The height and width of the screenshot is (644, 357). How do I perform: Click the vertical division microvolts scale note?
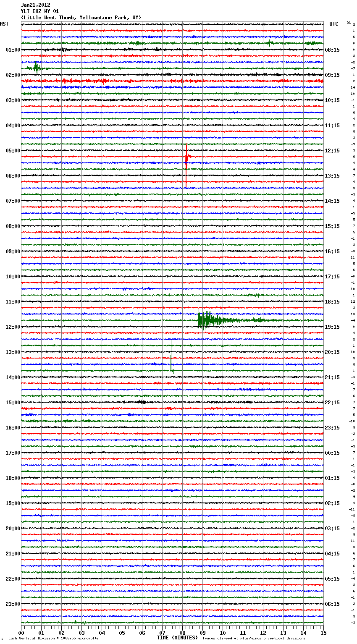coord(54,638)
